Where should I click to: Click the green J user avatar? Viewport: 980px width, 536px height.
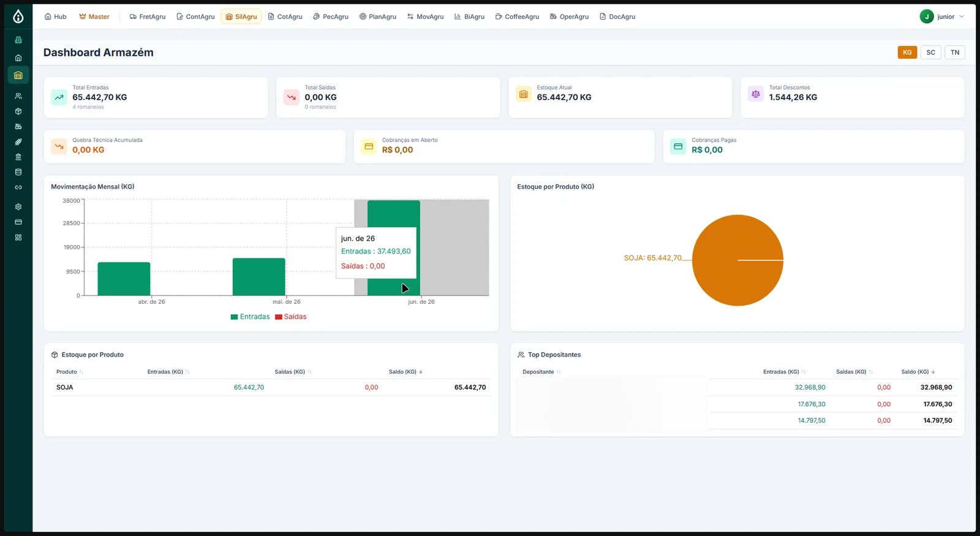927,17
